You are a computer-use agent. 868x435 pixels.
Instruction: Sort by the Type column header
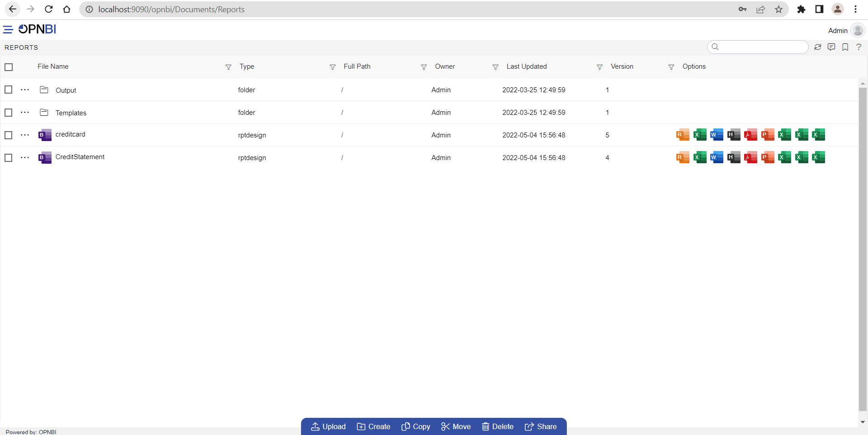[x=247, y=66]
